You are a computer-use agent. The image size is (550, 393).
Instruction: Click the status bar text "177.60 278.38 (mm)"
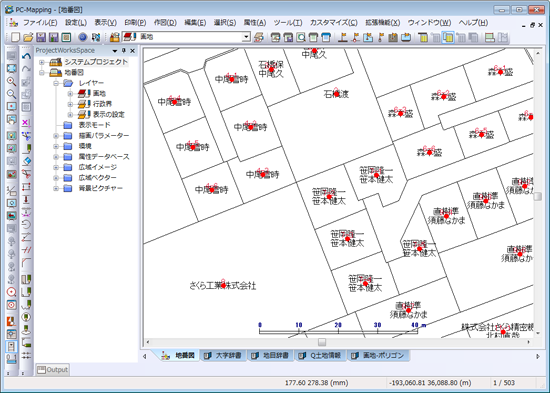coord(316,383)
